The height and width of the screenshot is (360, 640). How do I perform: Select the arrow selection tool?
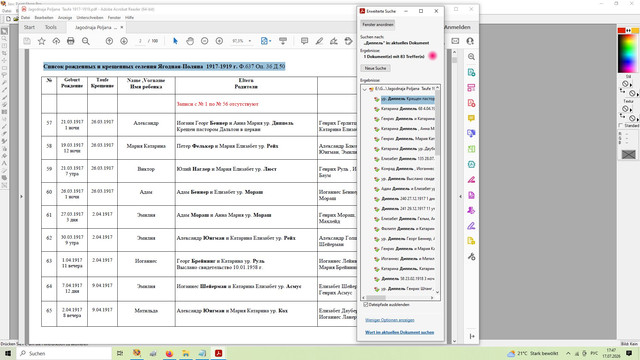[x=176, y=41]
